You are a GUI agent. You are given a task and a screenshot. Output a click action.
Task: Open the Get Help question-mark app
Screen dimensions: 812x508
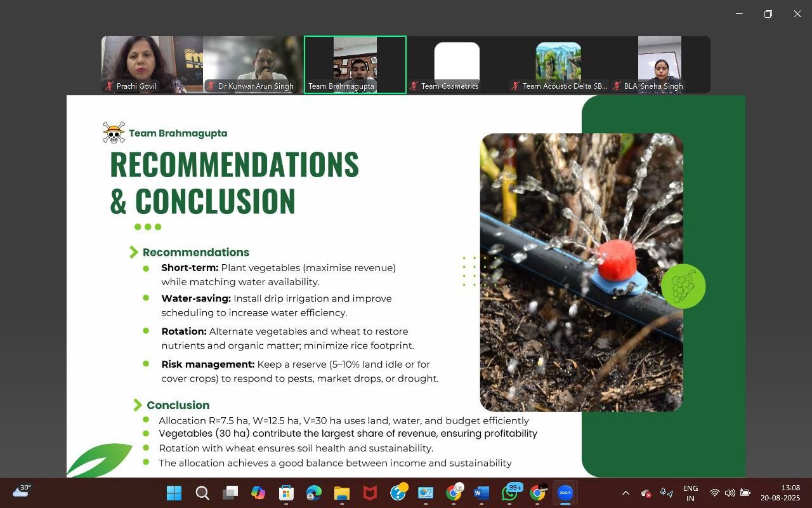[x=398, y=493]
